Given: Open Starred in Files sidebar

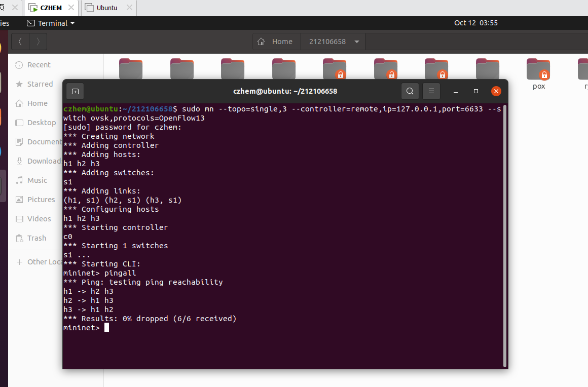Looking at the screenshot, I should (40, 84).
